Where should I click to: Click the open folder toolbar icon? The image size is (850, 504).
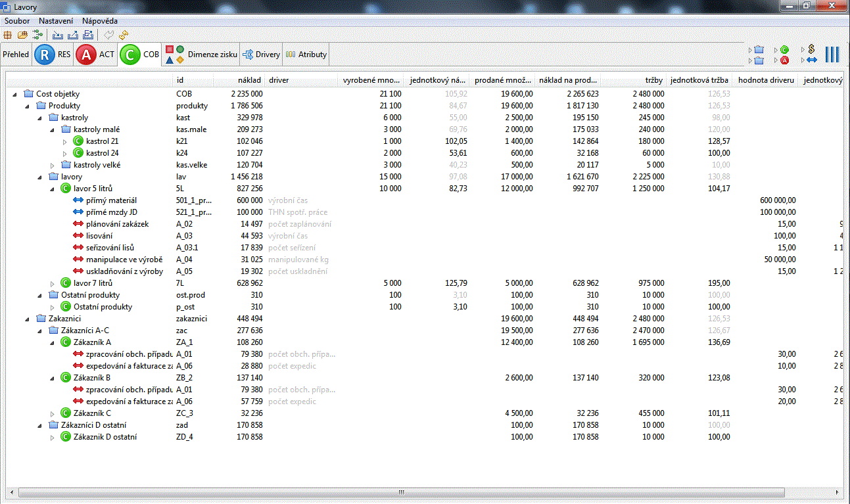pos(22,35)
